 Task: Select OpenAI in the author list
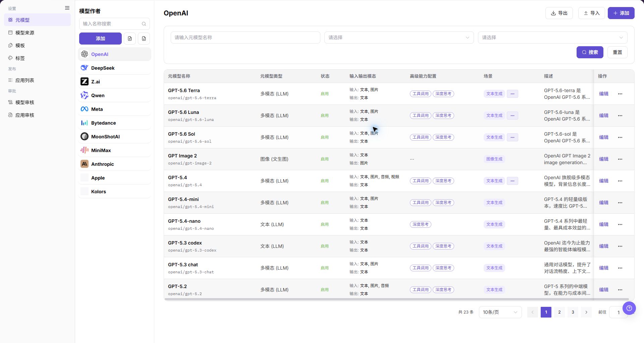[x=114, y=54]
